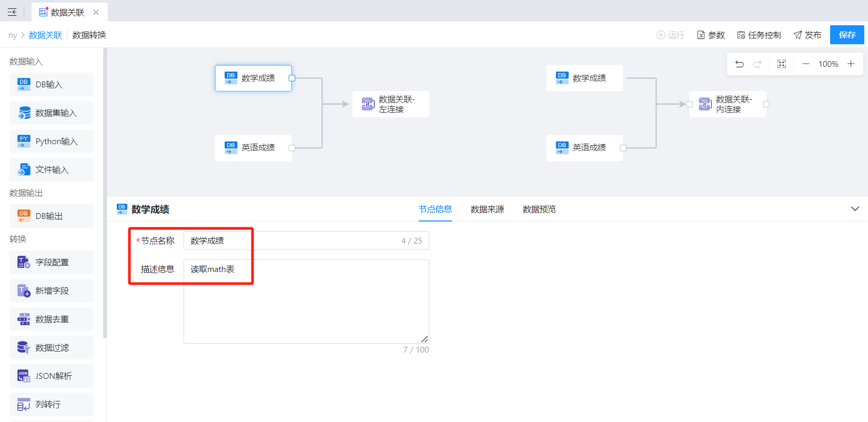Collapse the node properties panel chevron
Screen dimensions: 868x422
click(x=855, y=209)
